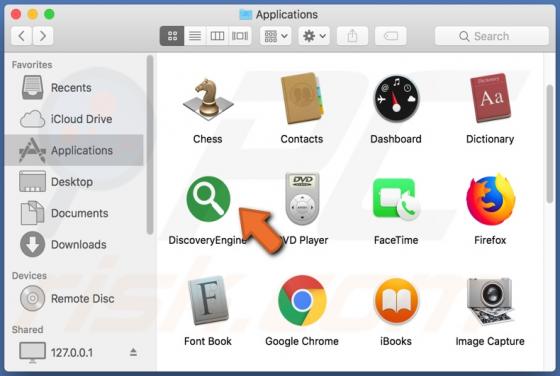Screen dimensions: 560x376
Task: Click the FaceTime name label
Action: [x=396, y=240]
